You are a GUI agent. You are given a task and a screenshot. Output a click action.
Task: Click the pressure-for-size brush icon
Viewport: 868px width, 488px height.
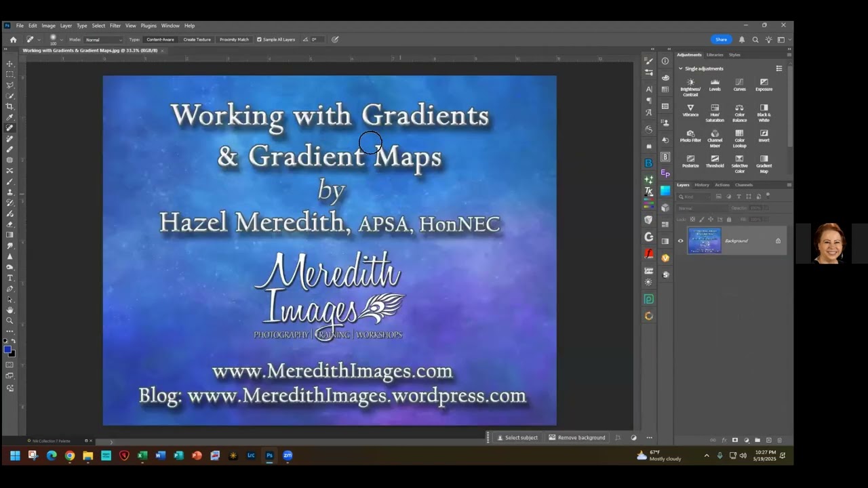click(335, 39)
